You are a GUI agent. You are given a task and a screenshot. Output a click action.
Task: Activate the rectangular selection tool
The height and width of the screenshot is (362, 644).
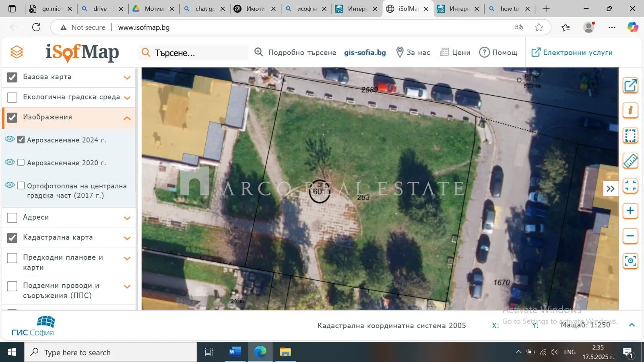point(630,136)
